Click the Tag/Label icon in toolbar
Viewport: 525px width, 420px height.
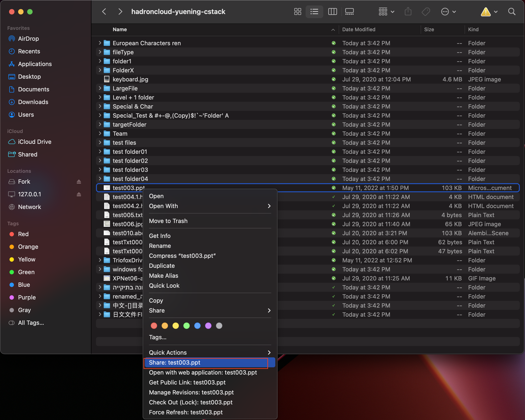426,12
